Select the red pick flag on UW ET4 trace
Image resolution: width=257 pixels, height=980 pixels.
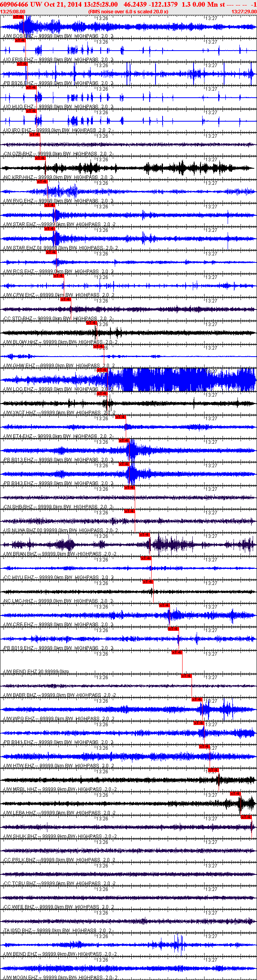coord(121,417)
